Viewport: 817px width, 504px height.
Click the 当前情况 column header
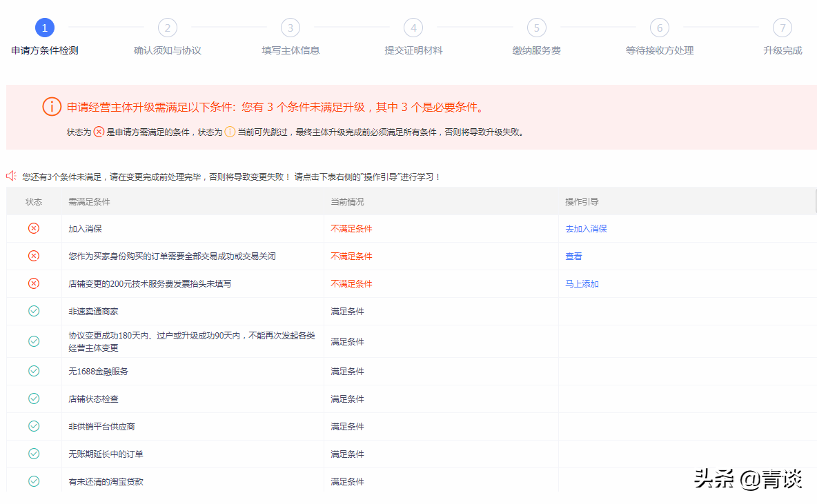coord(347,201)
